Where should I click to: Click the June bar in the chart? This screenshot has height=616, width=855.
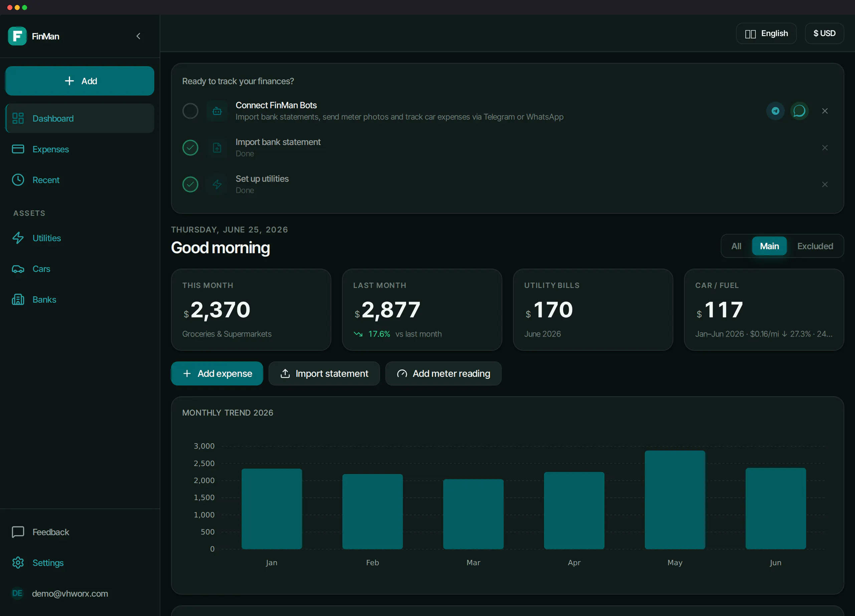coord(776,508)
